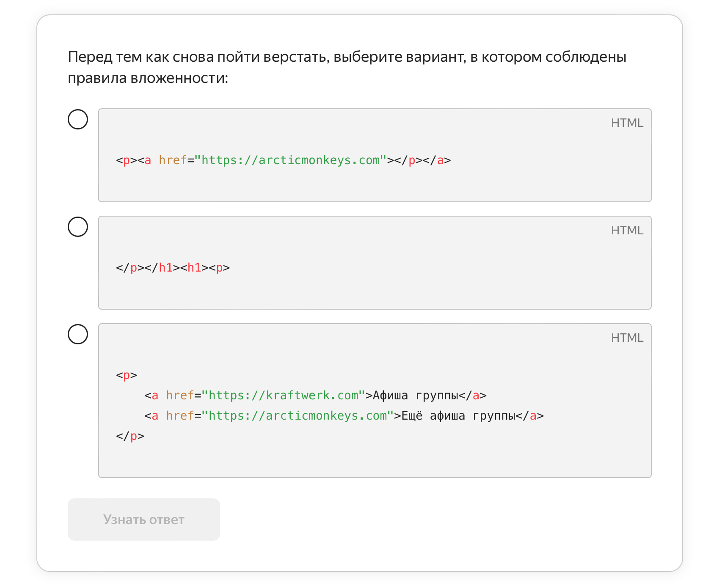Click the closing p tag in the third snippet

pos(129,436)
